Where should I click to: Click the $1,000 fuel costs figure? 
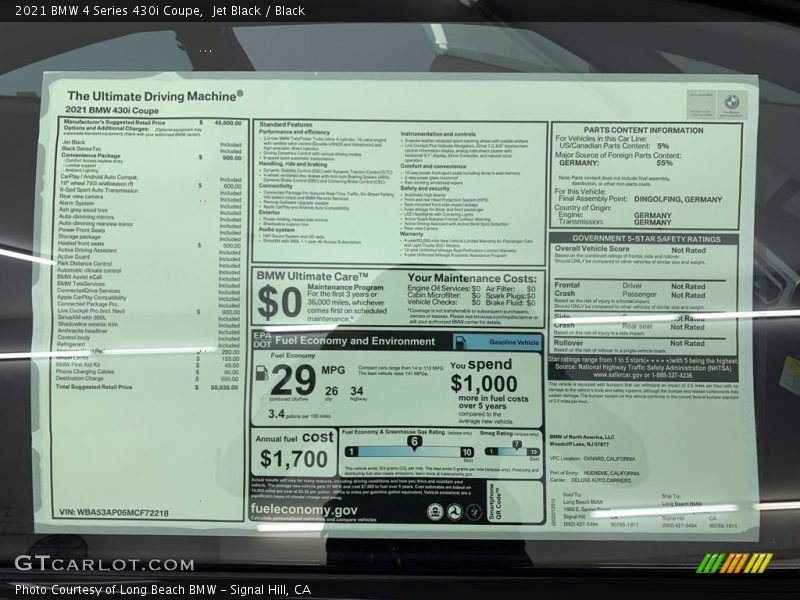[x=484, y=384]
